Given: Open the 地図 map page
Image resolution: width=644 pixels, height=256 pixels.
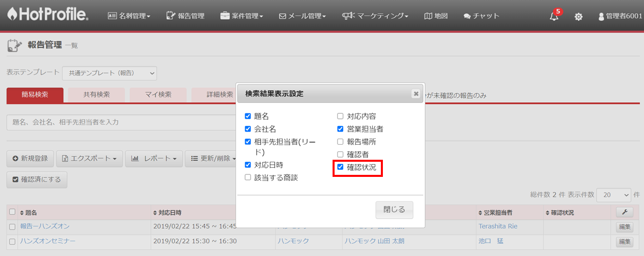Looking at the screenshot, I should click(x=436, y=16).
